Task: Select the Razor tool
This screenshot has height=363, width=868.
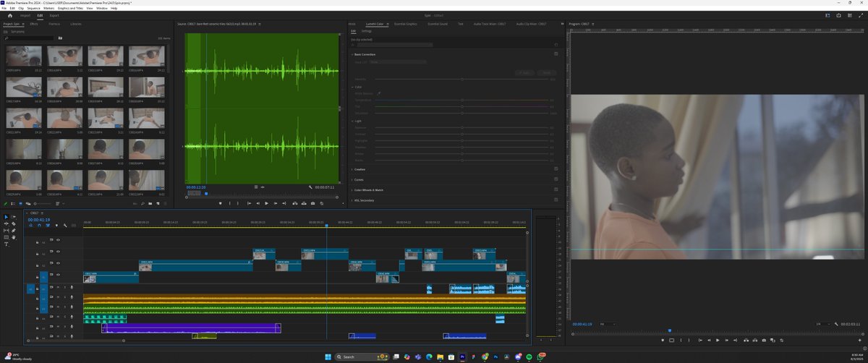Action: coord(14,223)
